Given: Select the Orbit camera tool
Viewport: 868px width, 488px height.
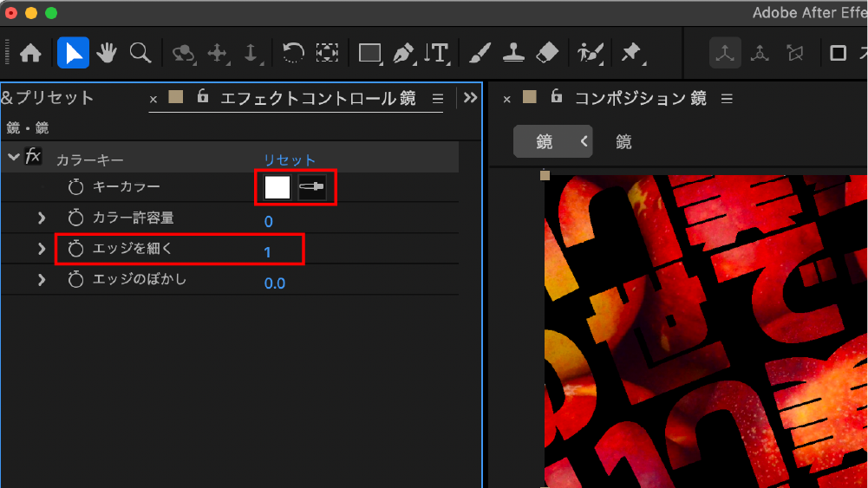Looking at the screenshot, I should pyautogui.click(x=183, y=54).
